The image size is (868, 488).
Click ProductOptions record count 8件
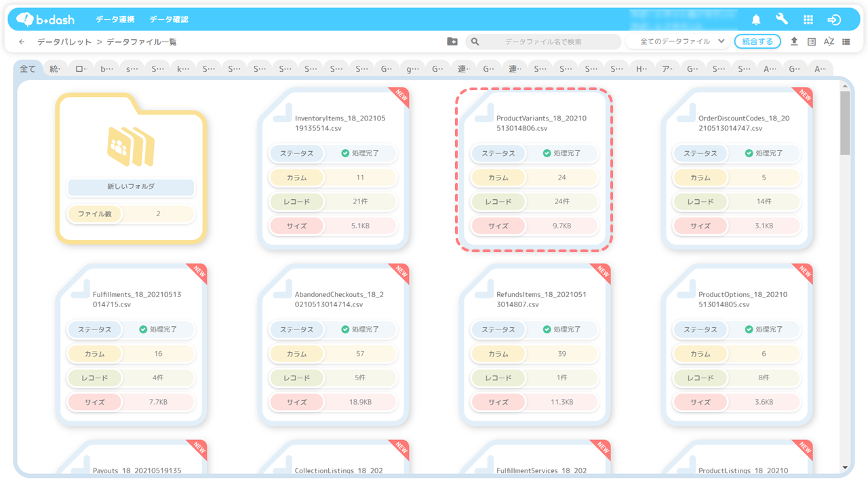[x=764, y=378]
